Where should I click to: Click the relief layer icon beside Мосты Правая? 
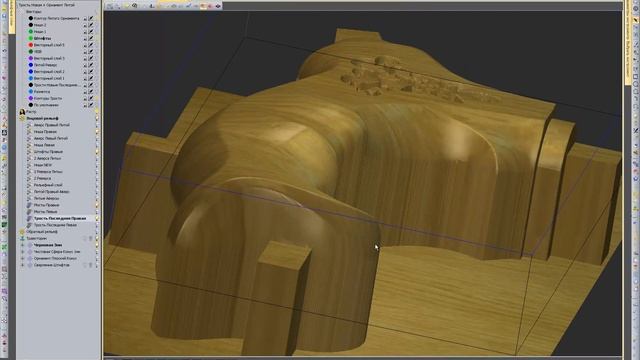[29, 205]
